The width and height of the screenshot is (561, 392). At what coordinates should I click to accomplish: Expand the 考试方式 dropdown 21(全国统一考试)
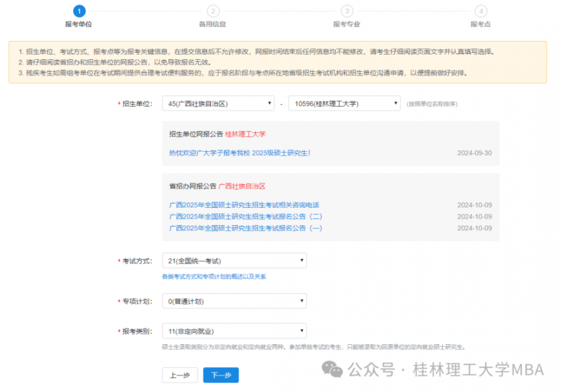pos(234,261)
